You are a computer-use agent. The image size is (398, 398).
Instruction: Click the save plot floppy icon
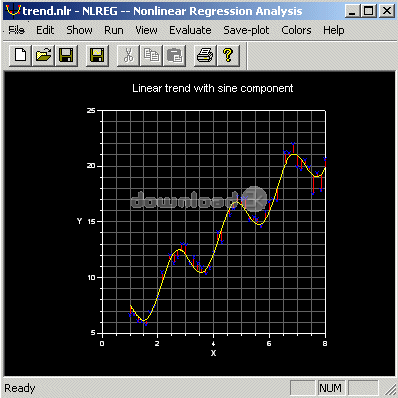coord(97,55)
